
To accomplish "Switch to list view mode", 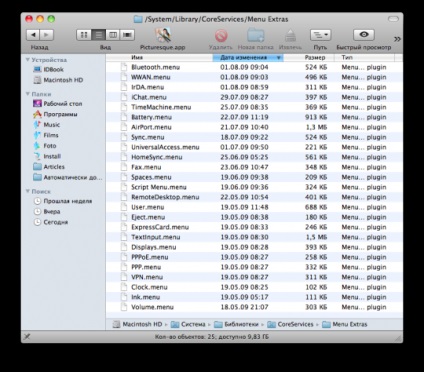I will tap(98, 35).
